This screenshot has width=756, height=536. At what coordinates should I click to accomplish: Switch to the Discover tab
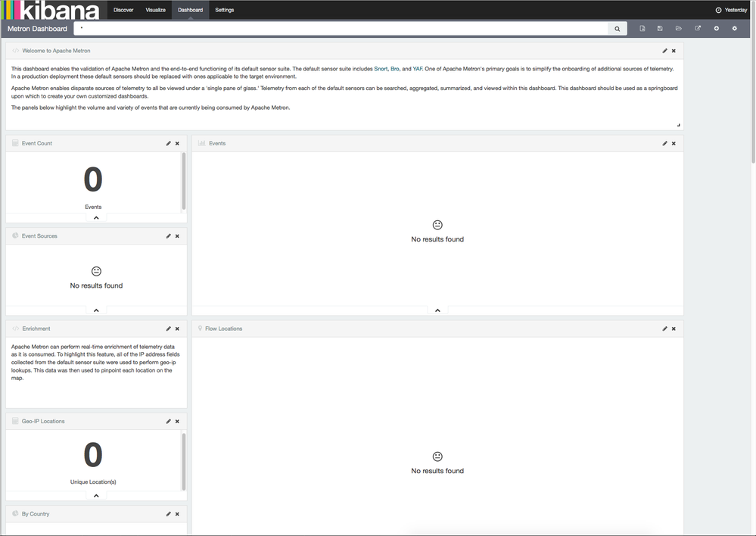click(x=123, y=10)
